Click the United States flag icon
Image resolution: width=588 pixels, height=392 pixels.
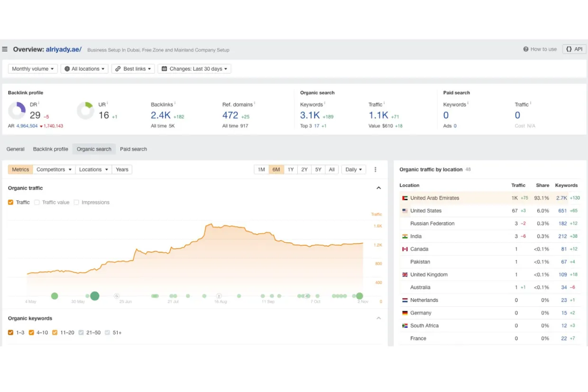click(405, 211)
